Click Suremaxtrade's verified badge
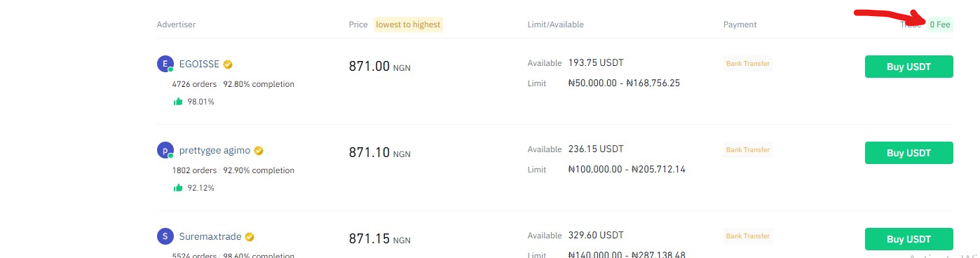This screenshot has width=980, height=258. point(249,237)
